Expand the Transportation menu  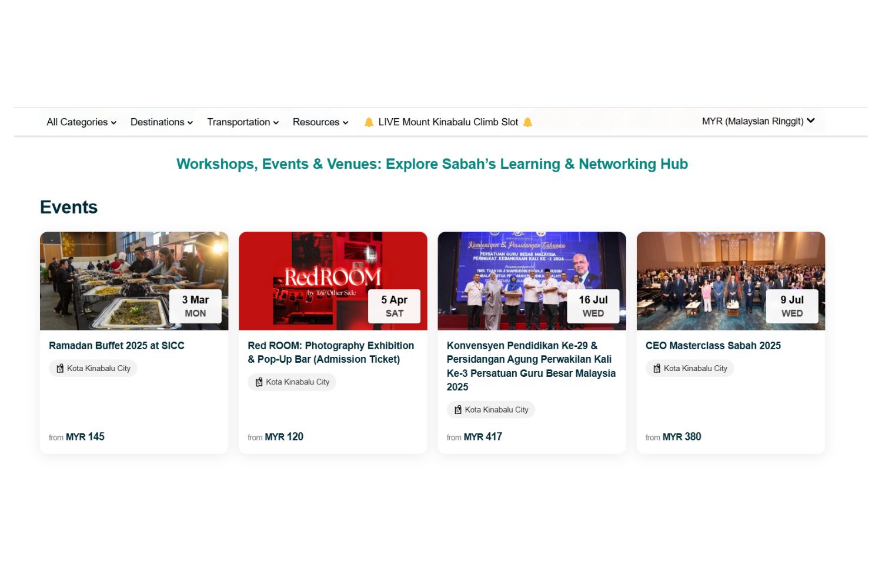click(x=242, y=122)
